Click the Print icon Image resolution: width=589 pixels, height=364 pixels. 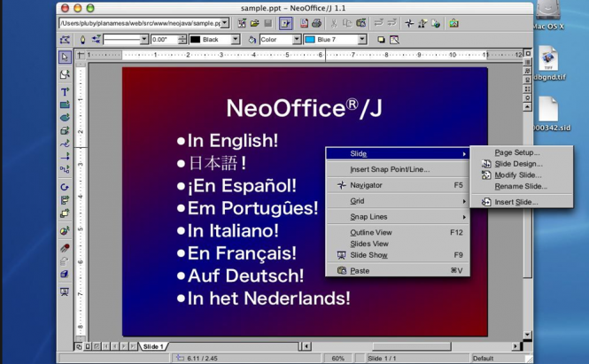point(317,23)
